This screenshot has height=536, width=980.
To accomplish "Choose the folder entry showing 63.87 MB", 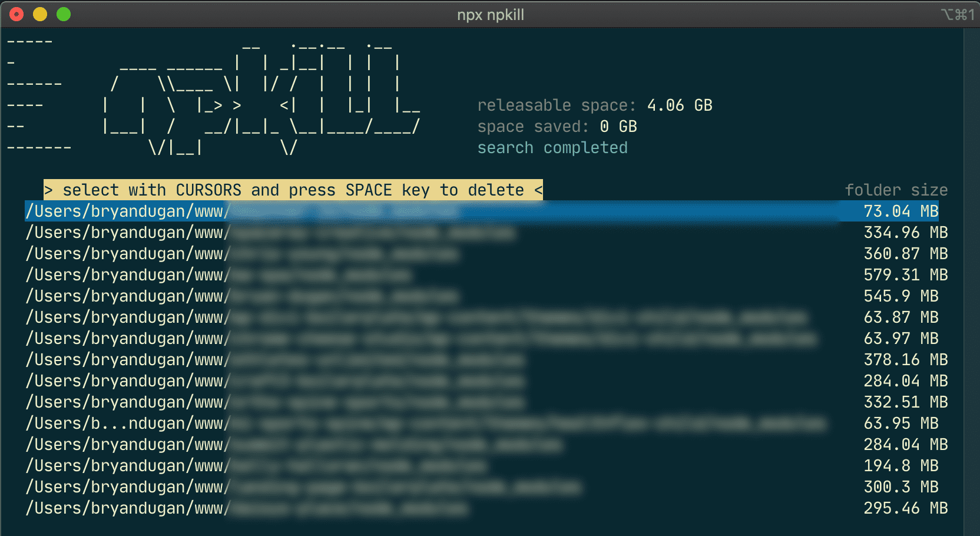I will point(482,317).
